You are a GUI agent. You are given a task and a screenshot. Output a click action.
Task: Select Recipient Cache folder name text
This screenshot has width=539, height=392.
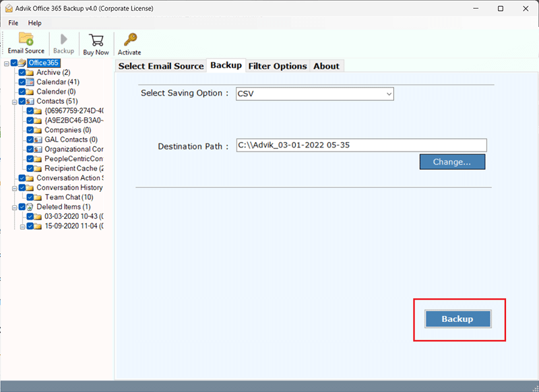point(74,168)
